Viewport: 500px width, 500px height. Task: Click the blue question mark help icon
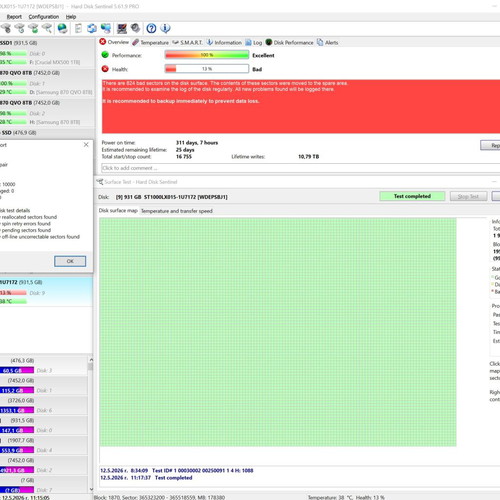151,29
